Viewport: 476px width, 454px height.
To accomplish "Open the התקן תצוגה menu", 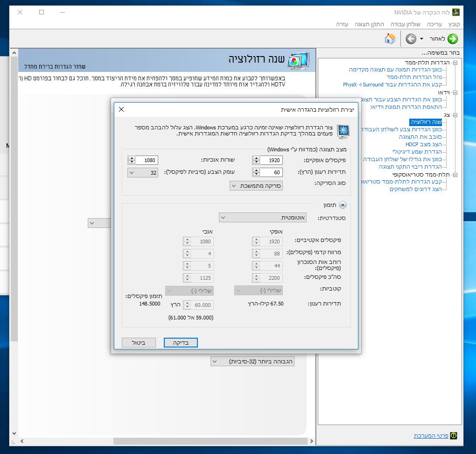I will pyautogui.click(x=369, y=24).
